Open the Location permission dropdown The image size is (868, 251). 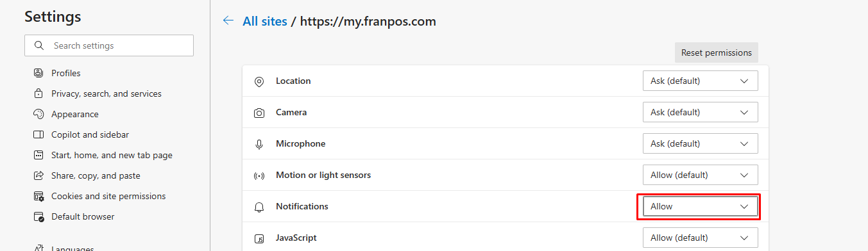(700, 81)
